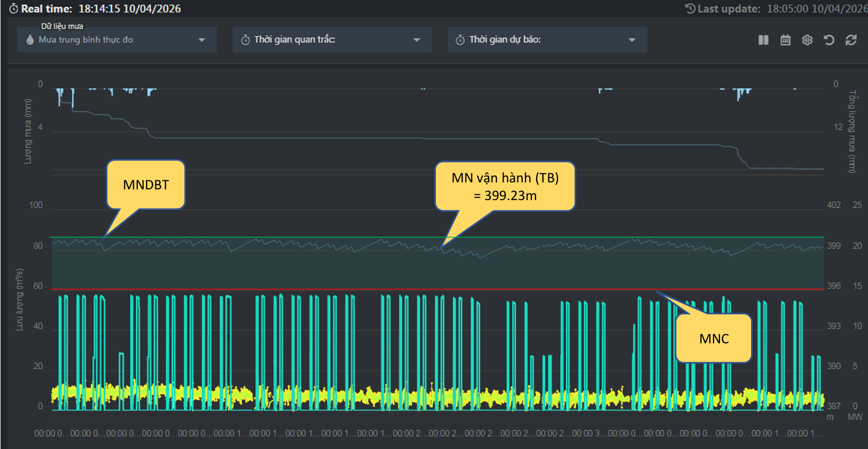Click the refresh sync data icon

(x=851, y=40)
